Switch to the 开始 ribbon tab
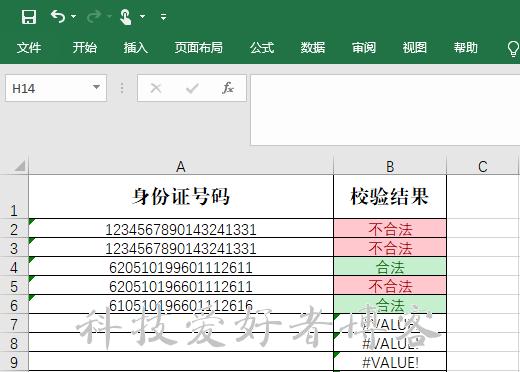The image size is (520, 372). tap(85, 48)
